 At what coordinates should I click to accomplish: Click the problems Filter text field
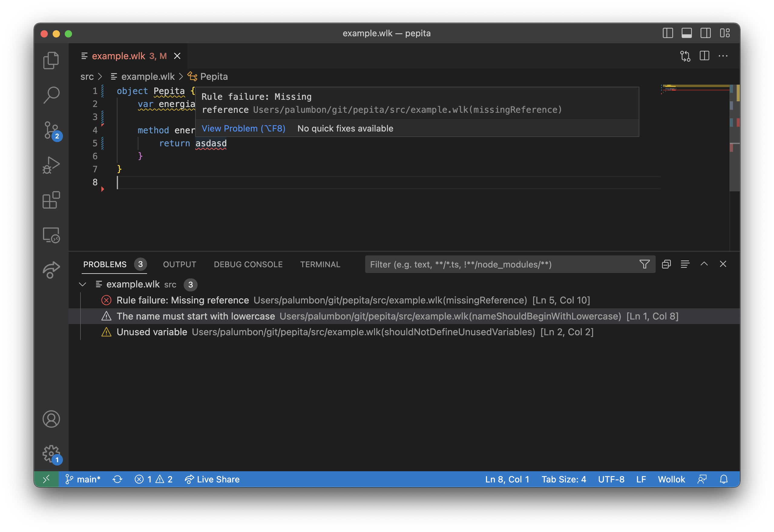[500, 264]
